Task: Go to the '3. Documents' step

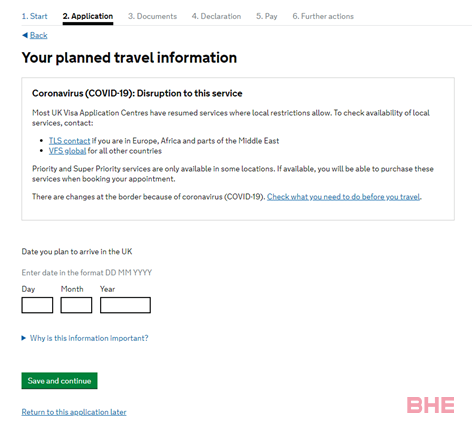Action: pos(152,16)
